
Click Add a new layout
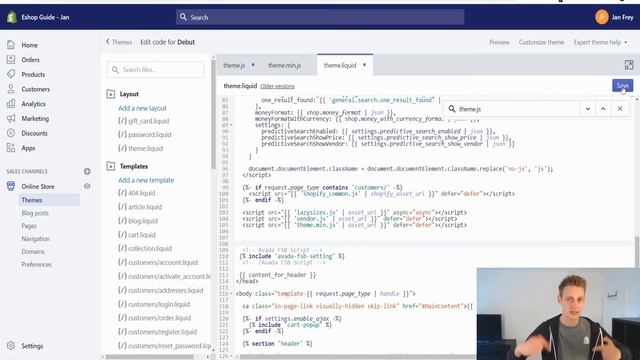142,108
